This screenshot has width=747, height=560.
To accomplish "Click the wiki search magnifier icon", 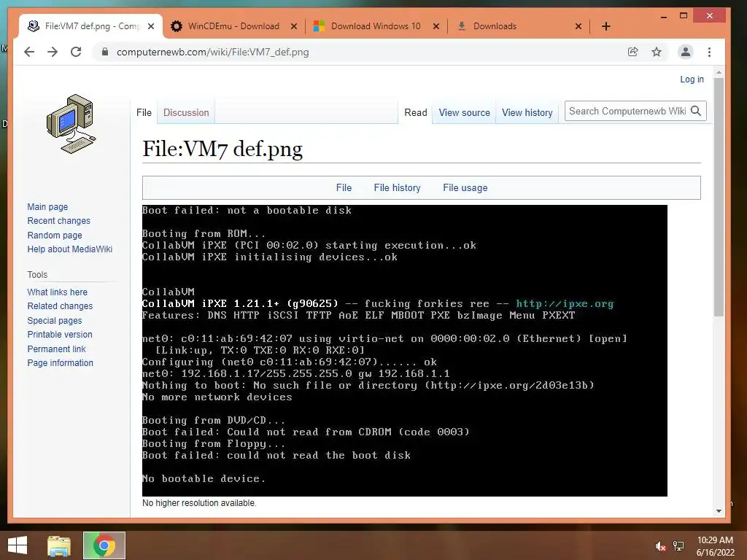I will click(x=696, y=111).
